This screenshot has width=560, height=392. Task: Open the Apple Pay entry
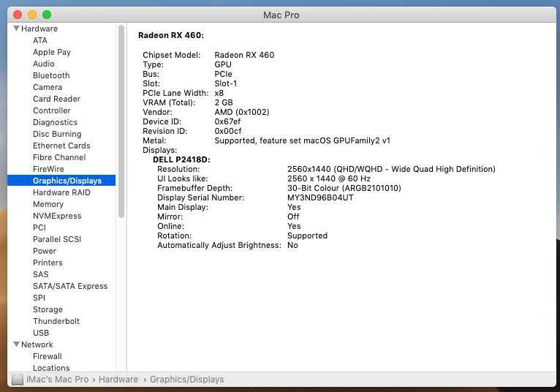point(52,52)
